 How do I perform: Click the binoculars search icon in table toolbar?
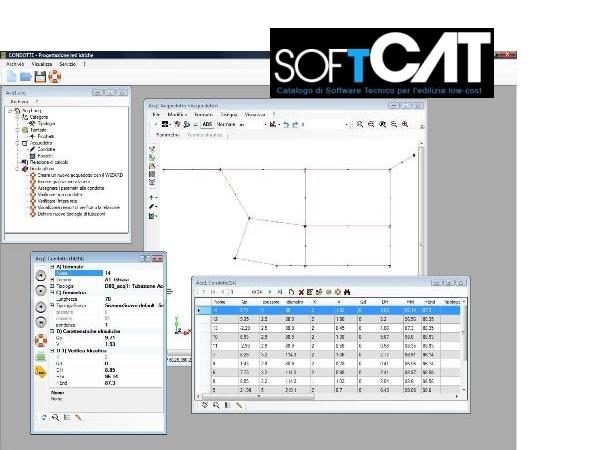347,292
